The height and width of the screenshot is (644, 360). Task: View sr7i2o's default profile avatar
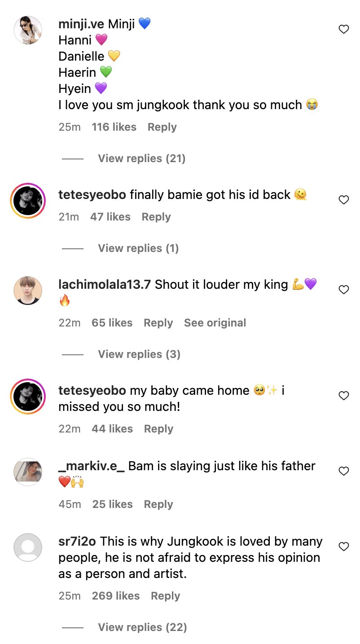click(x=28, y=547)
